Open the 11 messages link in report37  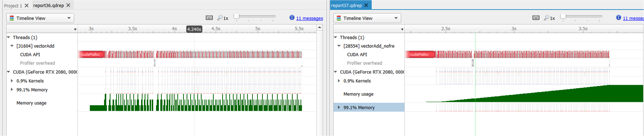pos(633,18)
